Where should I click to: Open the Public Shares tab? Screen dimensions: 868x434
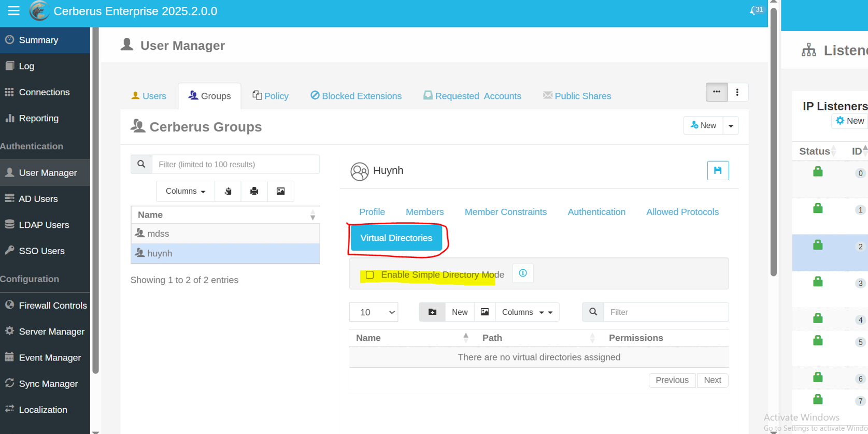coord(577,96)
